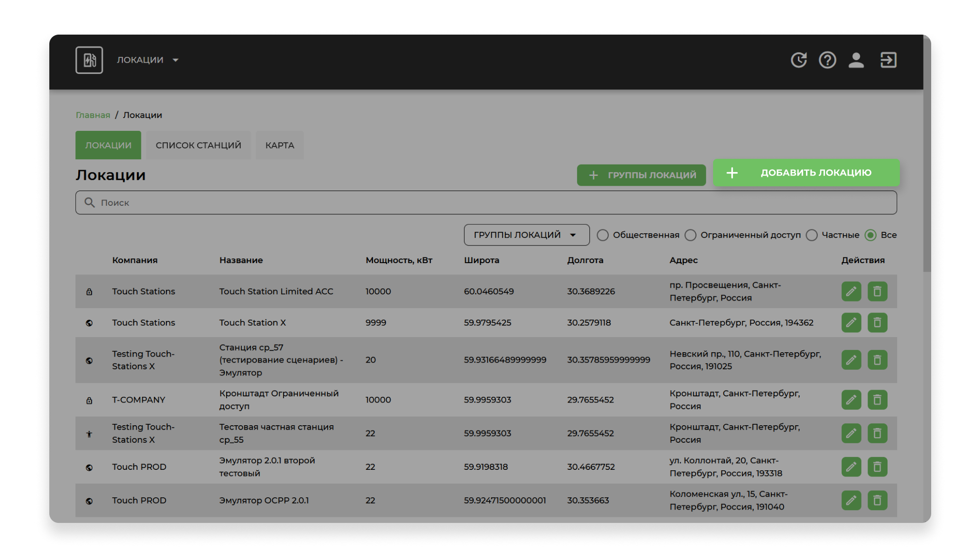The width and height of the screenshot is (980, 558).
Task: Edit Кронштадт Ограниченный доступ location
Action: (851, 400)
